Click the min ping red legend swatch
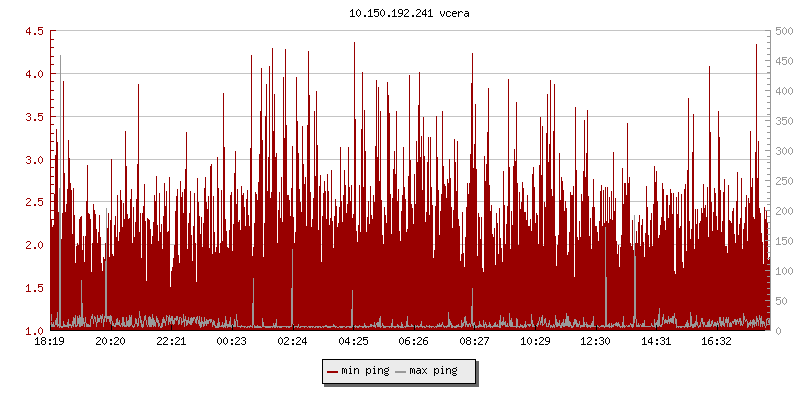This screenshot has height=400, width=800. tap(333, 371)
